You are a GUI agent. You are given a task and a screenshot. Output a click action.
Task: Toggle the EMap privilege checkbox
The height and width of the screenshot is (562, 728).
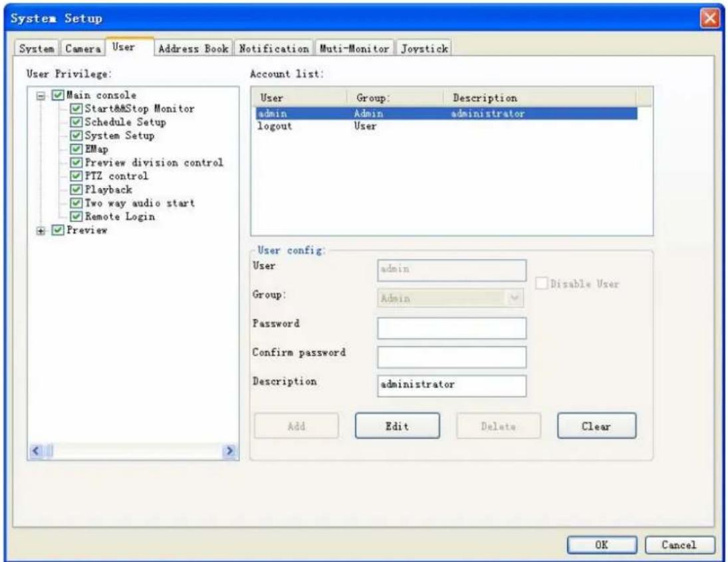(x=76, y=149)
